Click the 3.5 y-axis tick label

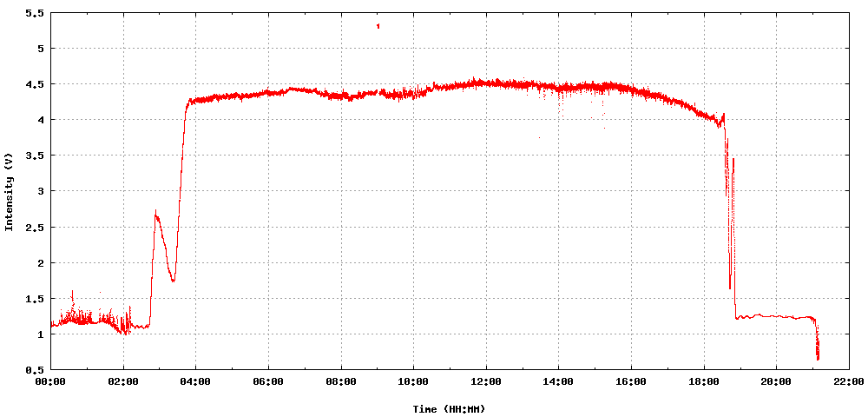[x=34, y=156]
